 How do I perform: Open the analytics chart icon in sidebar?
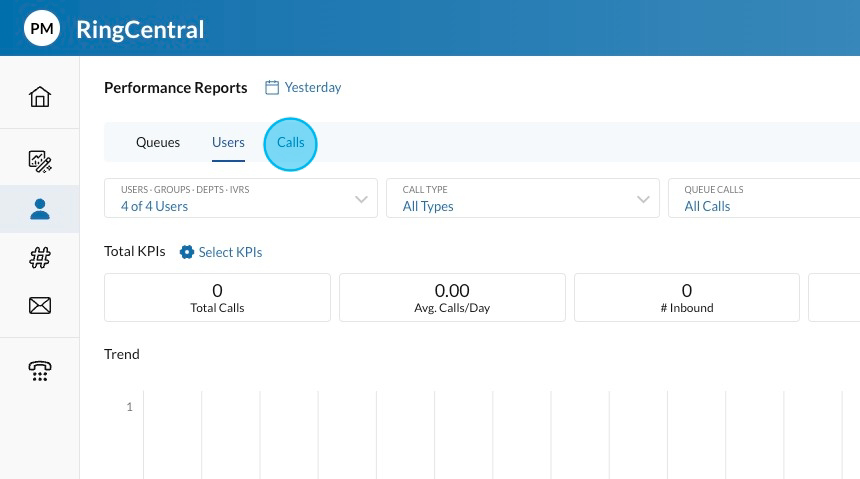[x=40, y=161]
